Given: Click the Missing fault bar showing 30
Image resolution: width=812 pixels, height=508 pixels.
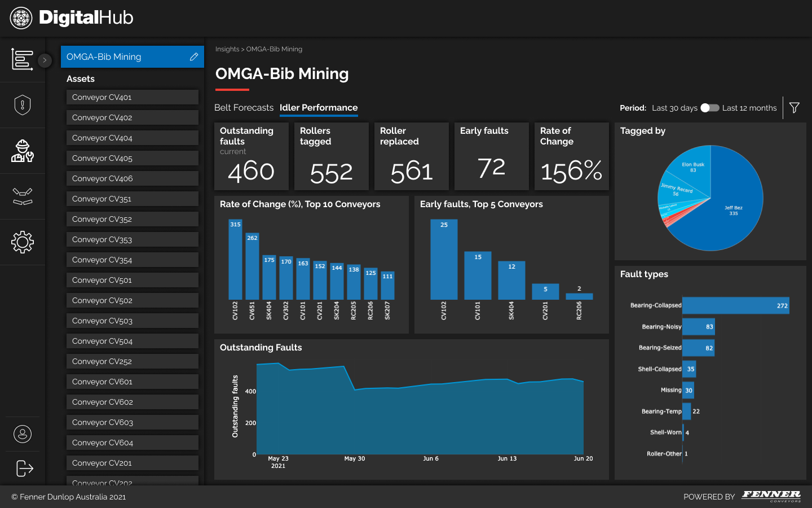Looking at the screenshot, I should [x=688, y=390].
